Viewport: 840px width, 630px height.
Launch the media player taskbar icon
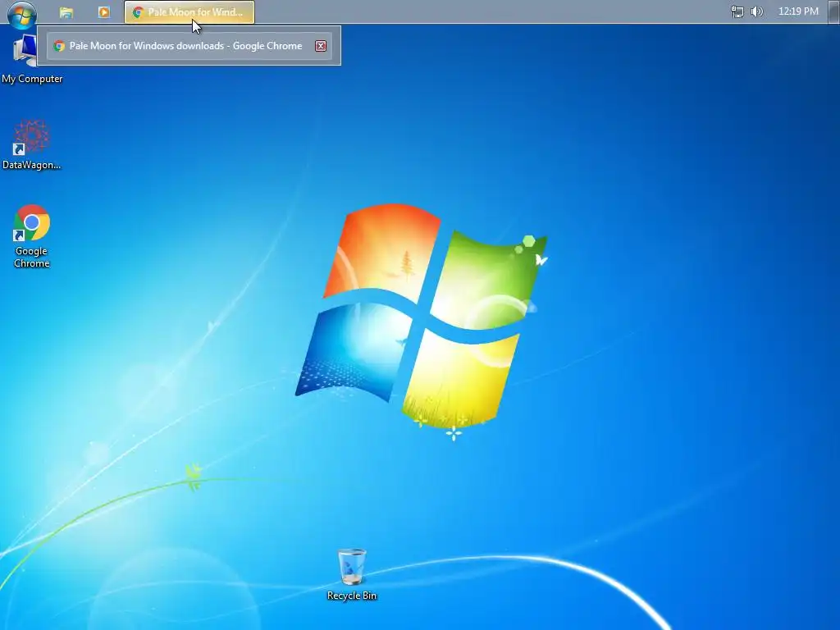[x=104, y=12]
